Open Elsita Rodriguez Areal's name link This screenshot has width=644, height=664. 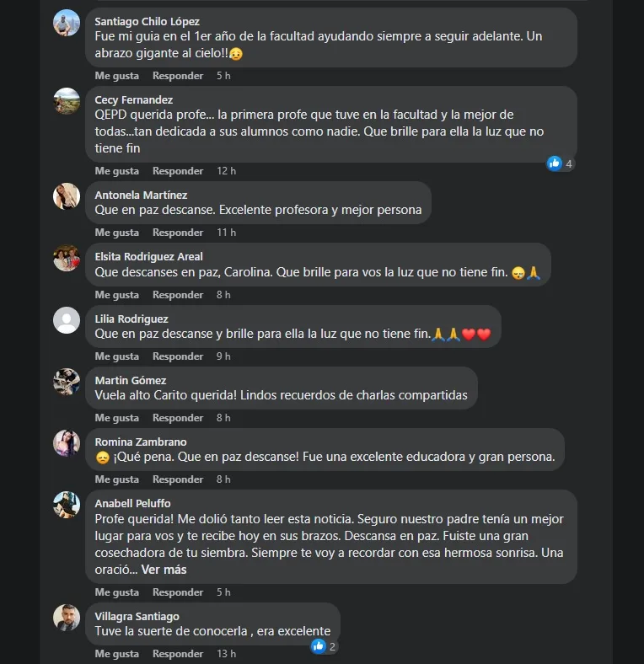coord(148,257)
